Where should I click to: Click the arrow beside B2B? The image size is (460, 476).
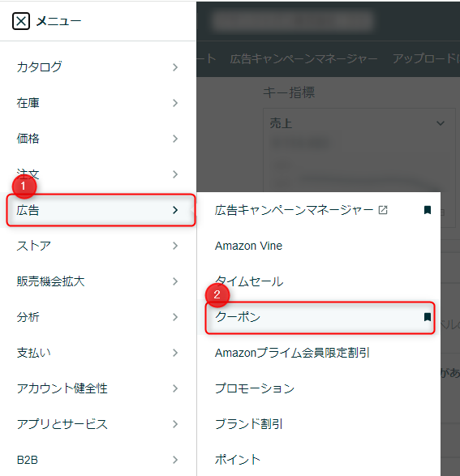175,460
